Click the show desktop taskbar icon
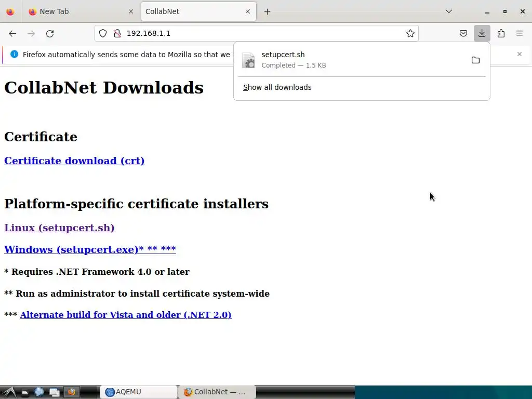This screenshot has height=399, width=532. tap(25, 392)
